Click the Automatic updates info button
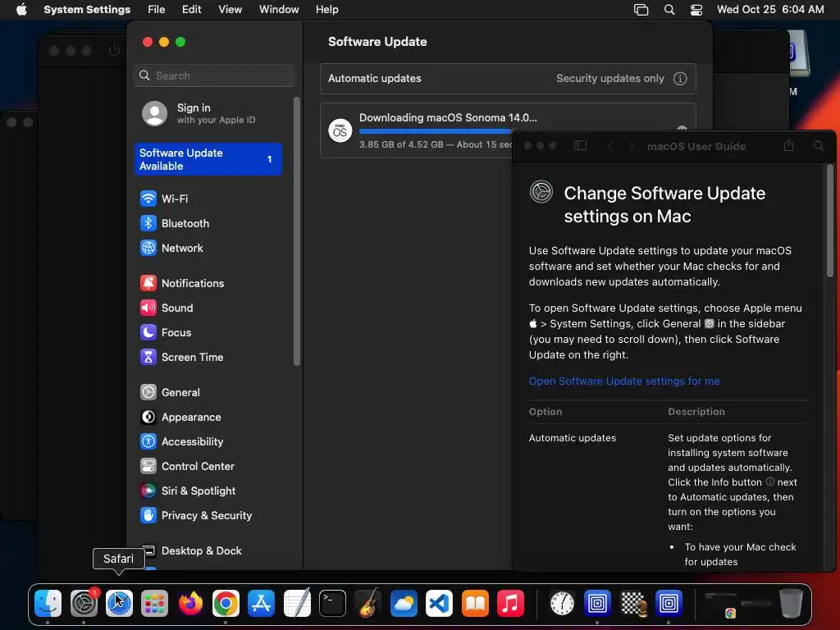The width and height of the screenshot is (840, 630). tap(680, 79)
